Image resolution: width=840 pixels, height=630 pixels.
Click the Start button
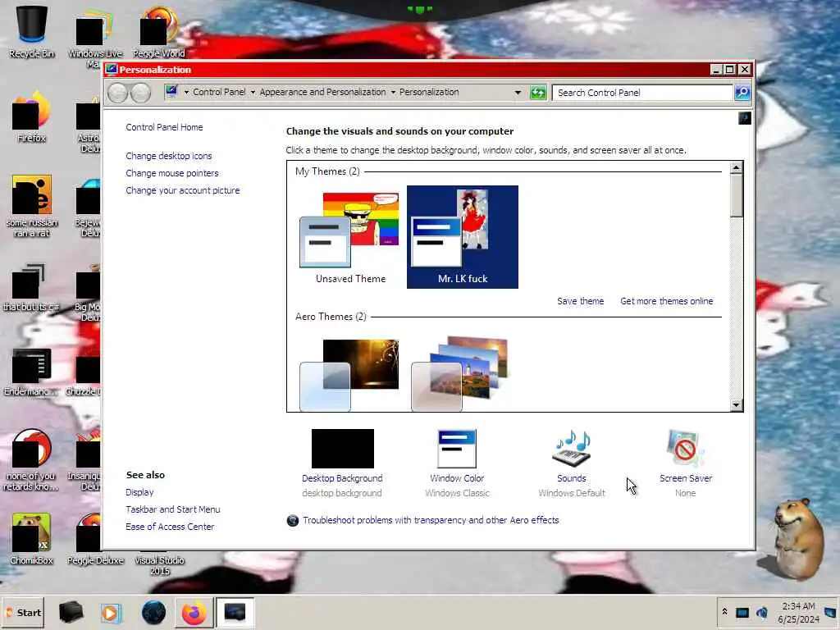[x=22, y=612]
